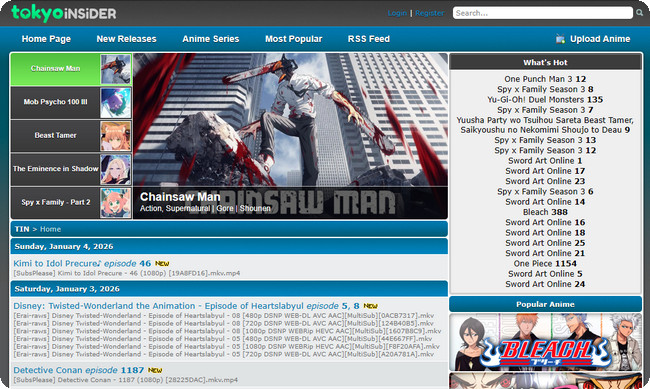Open Sword Art Online 1 link

[545, 160]
